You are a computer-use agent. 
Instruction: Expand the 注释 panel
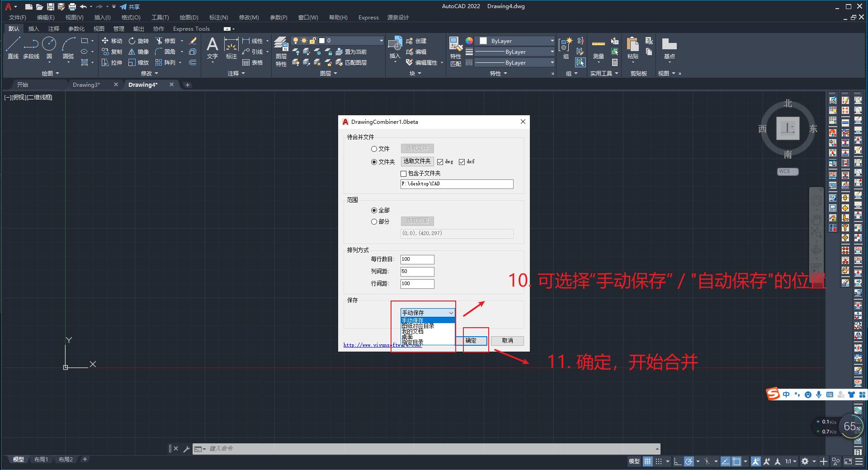pyautogui.click(x=236, y=73)
